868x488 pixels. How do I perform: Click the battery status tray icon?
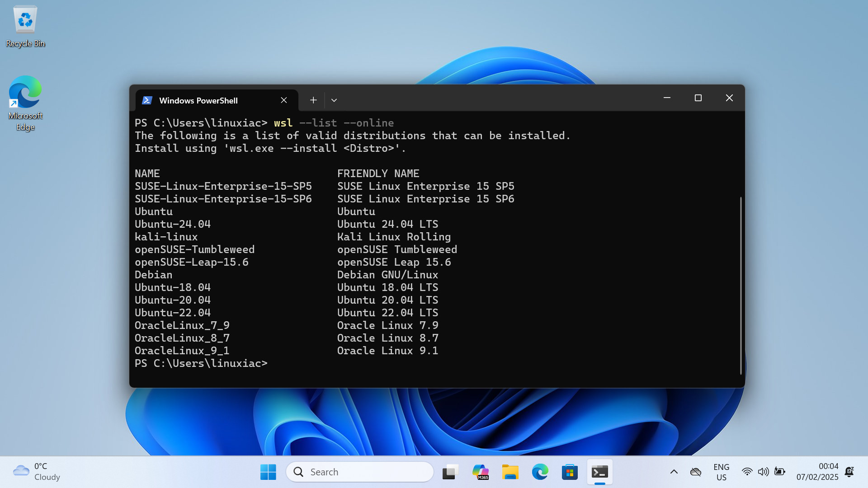[x=780, y=472]
